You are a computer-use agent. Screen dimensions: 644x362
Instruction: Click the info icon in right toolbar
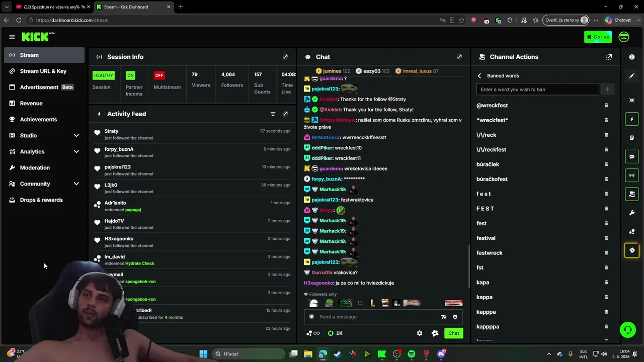[632, 57]
